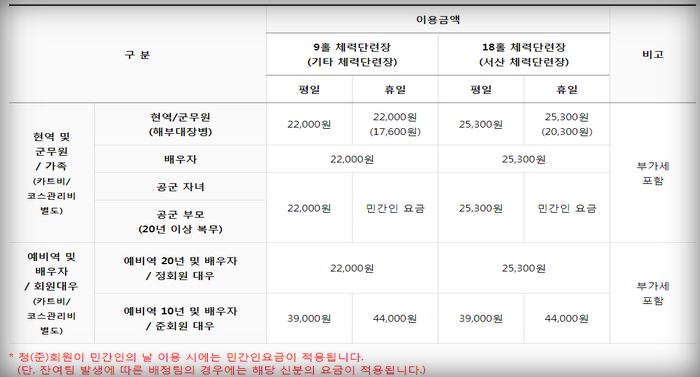Select '예비역 10년 및 배우자 / 준회원 대우' row label
The height and width of the screenshot is (377, 700).
[180, 318]
